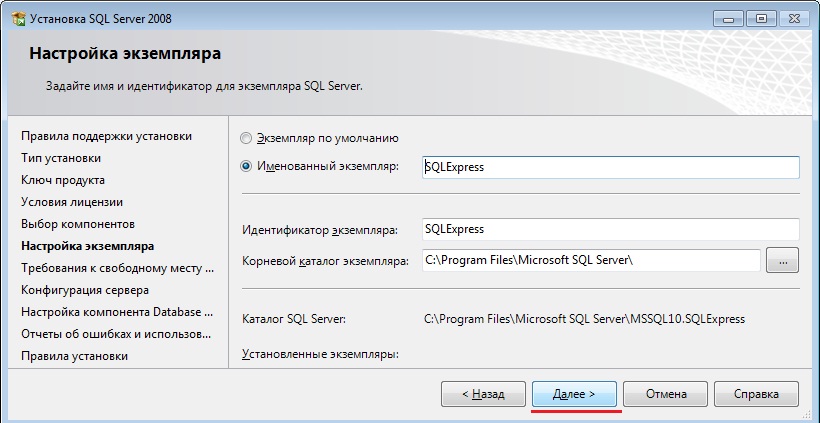Click the instance root directory field
Viewport: 820px width, 423px height.
point(591,260)
